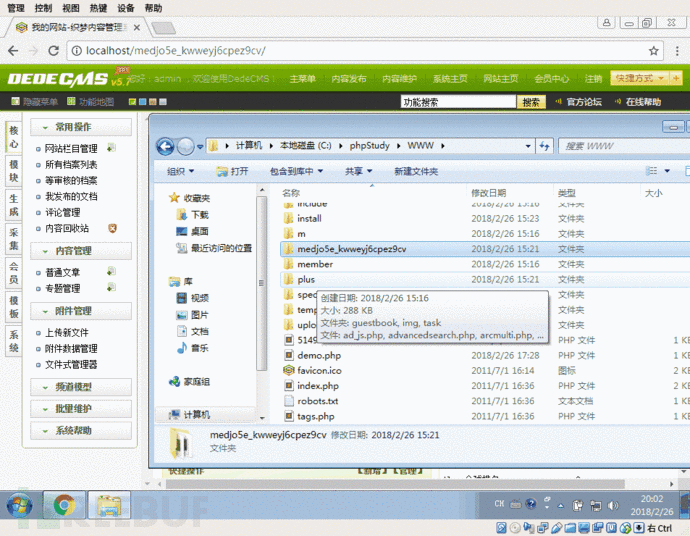Collapse 内容管理 section

click(81, 251)
